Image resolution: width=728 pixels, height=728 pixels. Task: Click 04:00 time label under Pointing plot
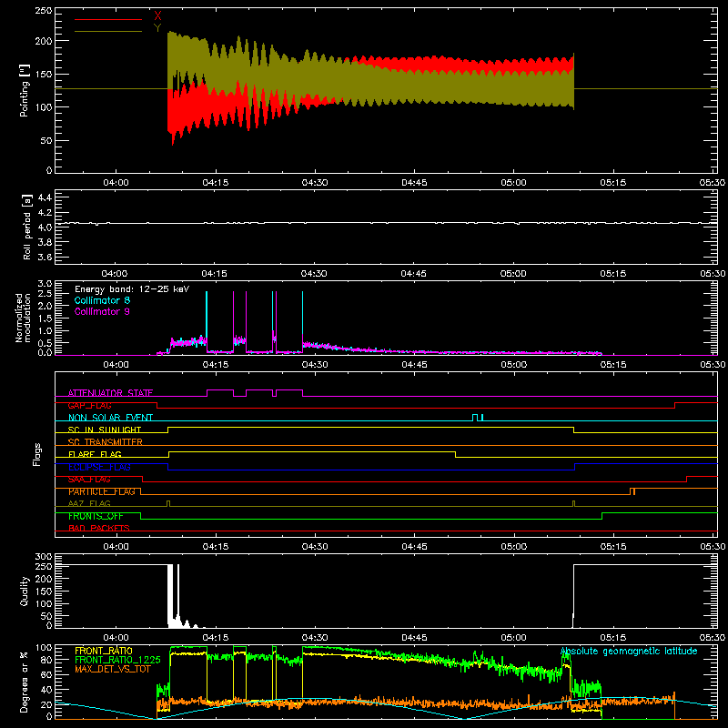click(116, 183)
